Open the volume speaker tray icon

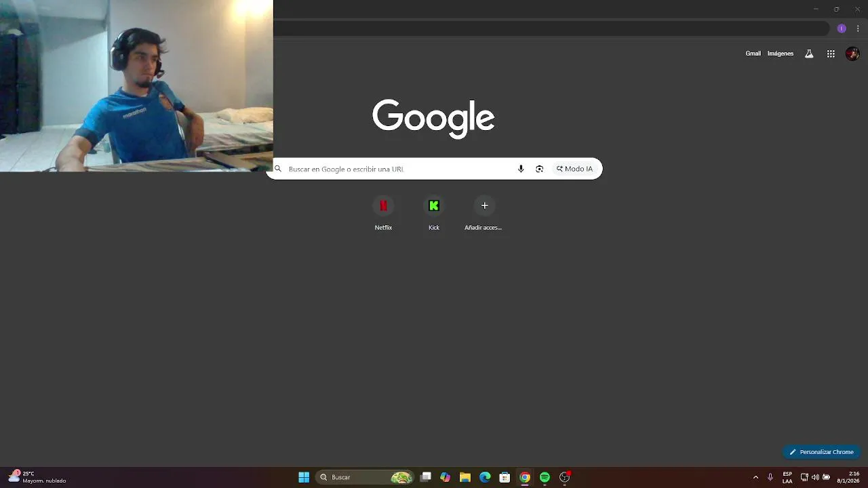815,477
